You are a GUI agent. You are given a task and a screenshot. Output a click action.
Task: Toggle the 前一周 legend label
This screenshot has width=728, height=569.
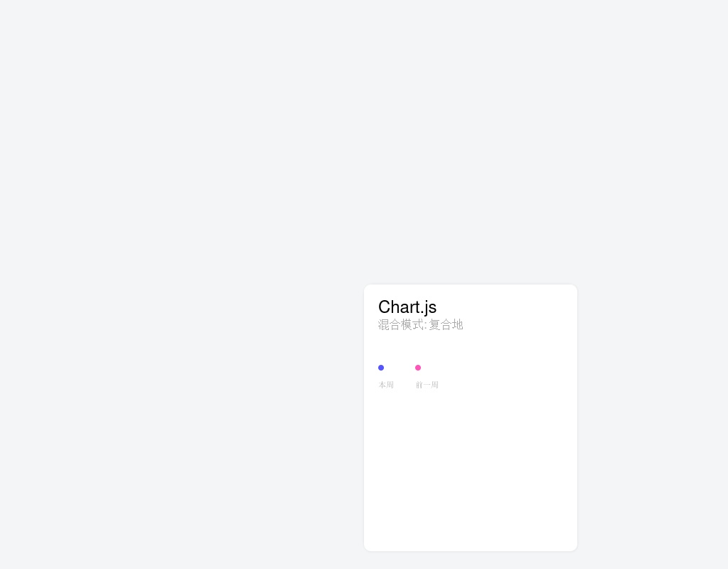click(x=427, y=385)
